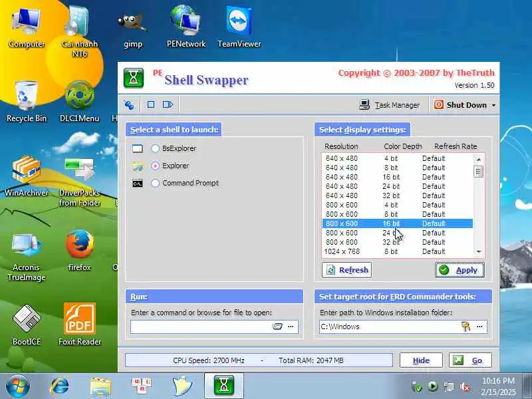Click the window-with-arrow toolbar icon
The width and height of the screenshot is (532, 399).
[x=168, y=104]
